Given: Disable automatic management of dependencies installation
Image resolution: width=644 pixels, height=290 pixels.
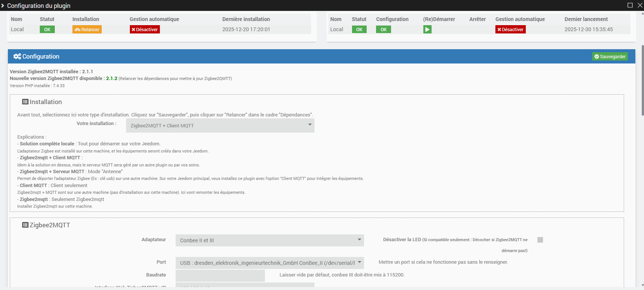Looking at the screenshot, I should click(x=145, y=29).
